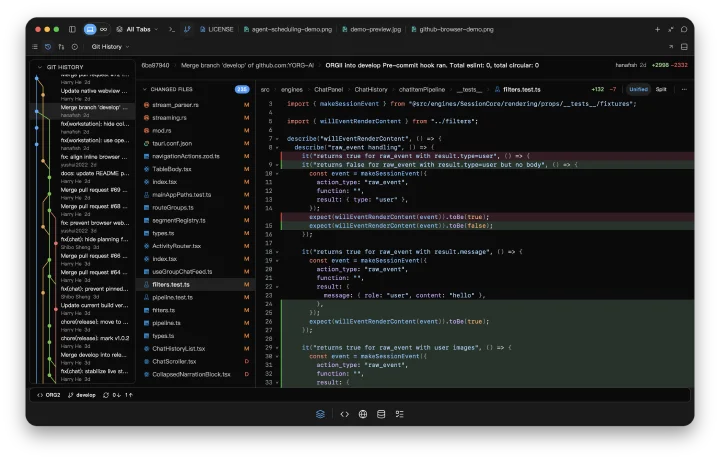Open the checklist icon in bottom dock
The image size is (720, 460).
399,414
